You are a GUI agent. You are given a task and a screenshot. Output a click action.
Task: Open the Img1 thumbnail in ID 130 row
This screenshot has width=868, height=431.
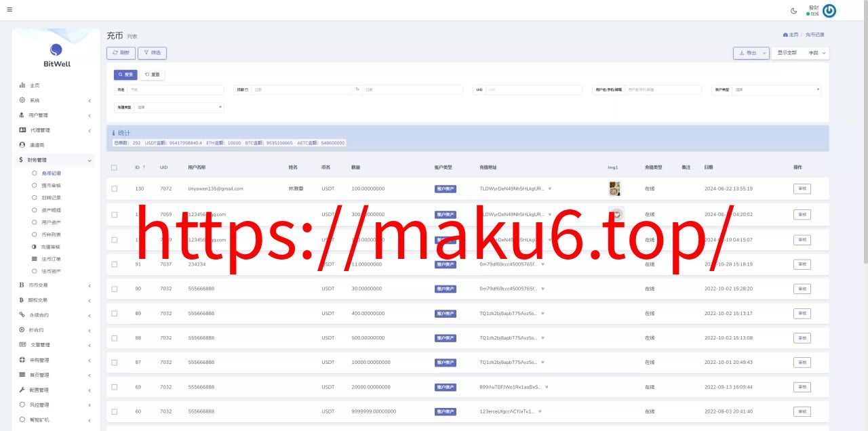pyautogui.click(x=615, y=188)
